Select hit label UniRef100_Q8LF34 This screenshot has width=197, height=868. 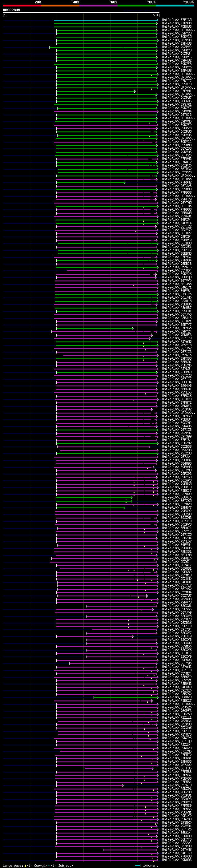coord(177,382)
